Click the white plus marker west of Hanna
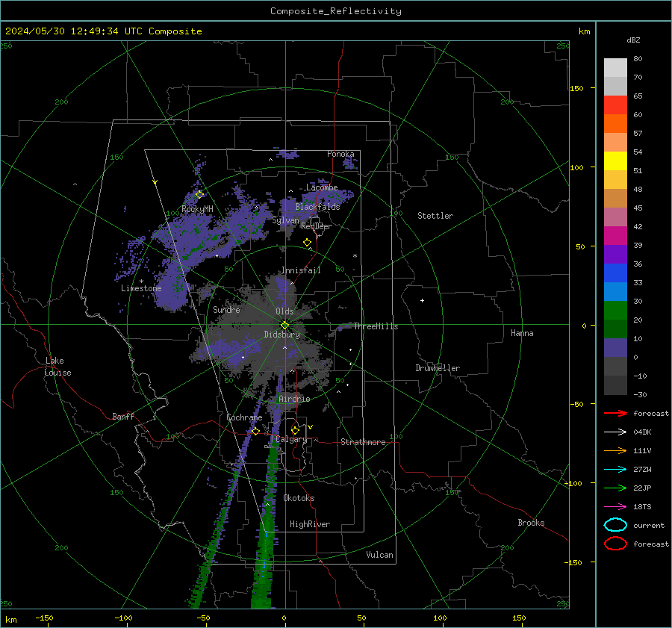 (x=422, y=300)
